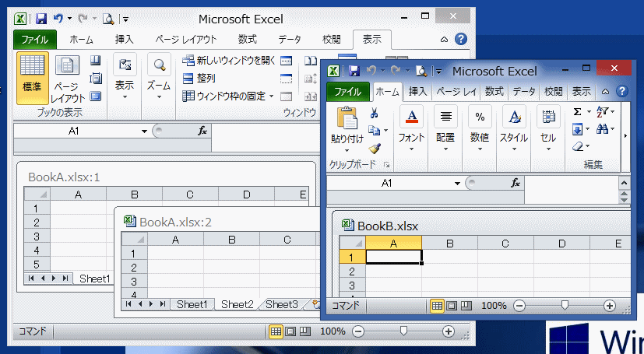
Task: Click last-sheet navigation arrow in BookA.xlsx:1
Action: [65, 279]
